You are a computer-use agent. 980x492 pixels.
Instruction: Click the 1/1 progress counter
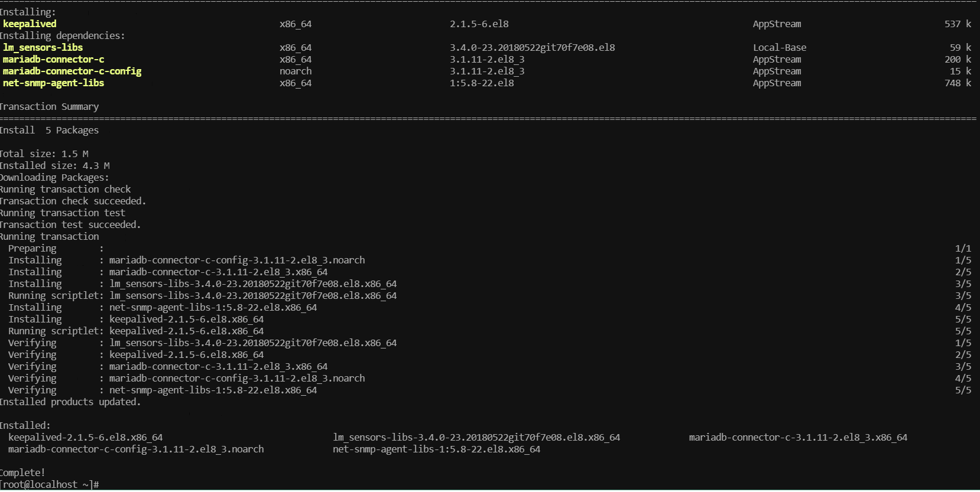(963, 249)
